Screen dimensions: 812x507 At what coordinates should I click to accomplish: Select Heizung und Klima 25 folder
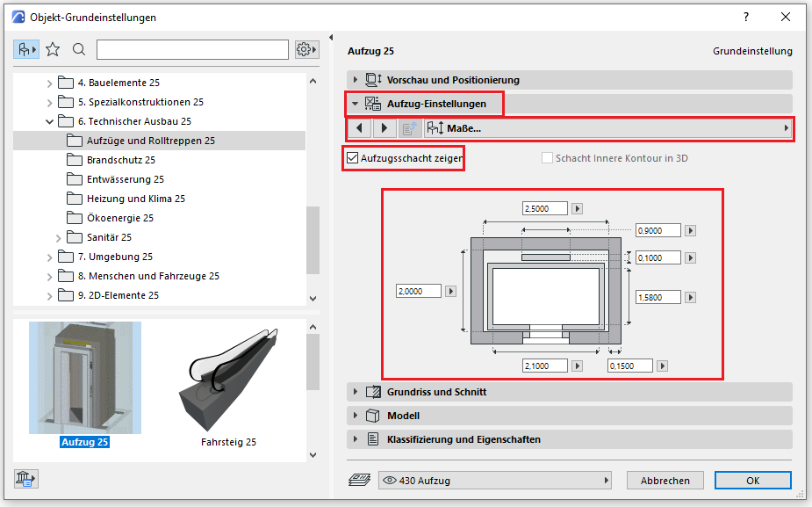pos(135,199)
